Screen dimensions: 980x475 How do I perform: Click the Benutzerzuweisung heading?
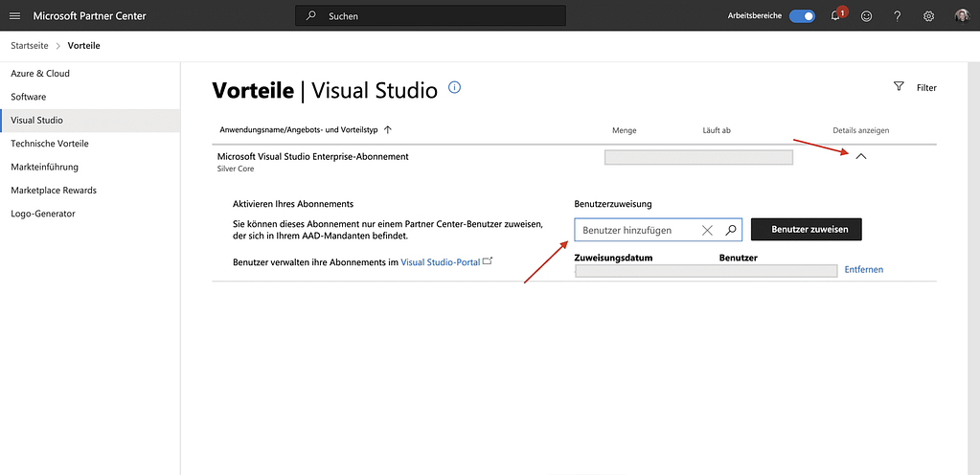pos(613,204)
